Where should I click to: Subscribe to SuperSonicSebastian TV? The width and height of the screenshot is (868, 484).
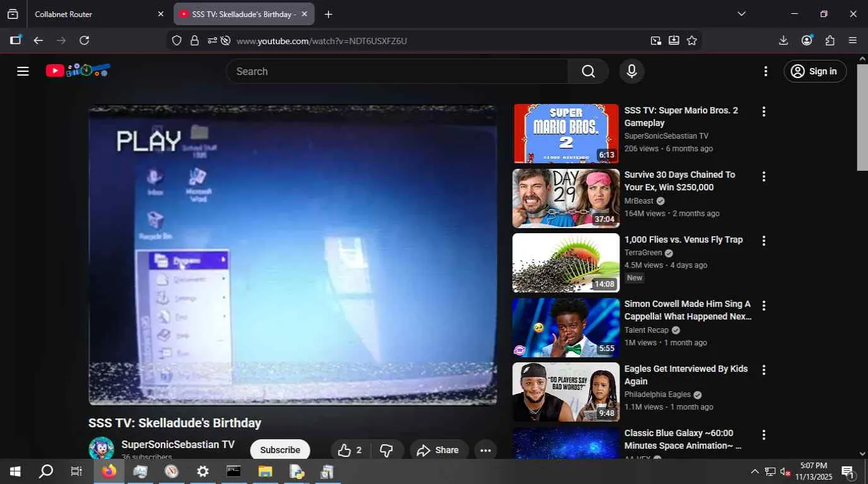(x=280, y=450)
